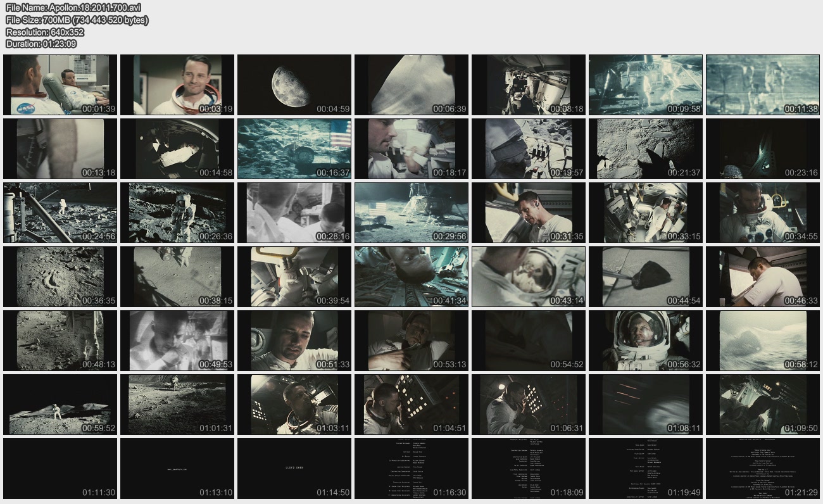The height and width of the screenshot is (504, 823).
Task: Click the thumbnail timestamped 00:01:39
Action: (x=60, y=85)
